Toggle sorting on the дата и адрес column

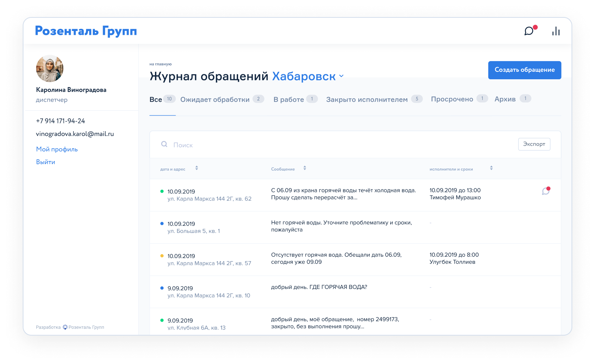[197, 168]
